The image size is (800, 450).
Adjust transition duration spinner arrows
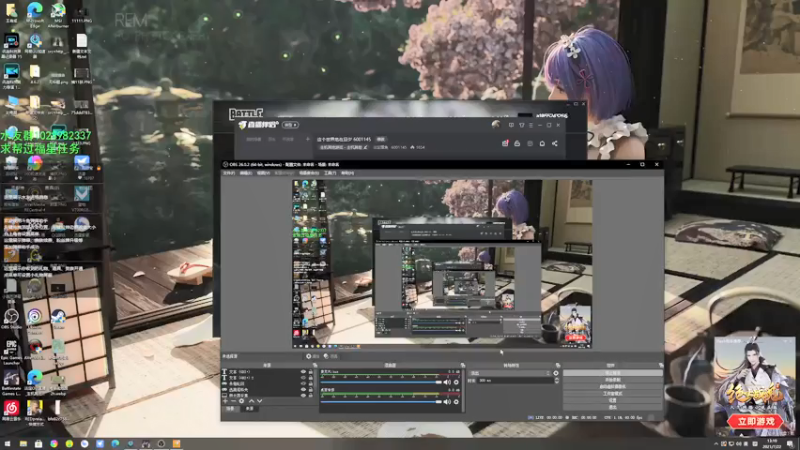point(556,381)
